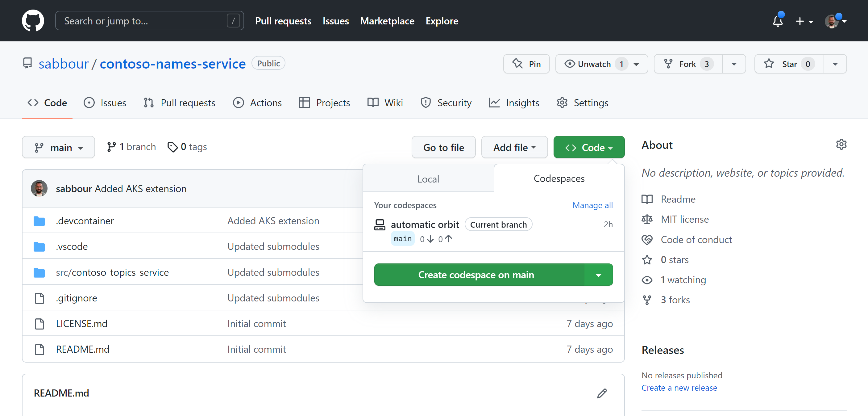Edit README.md with the pencil icon
Viewport: 868px width, 416px height.
[x=602, y=393]
